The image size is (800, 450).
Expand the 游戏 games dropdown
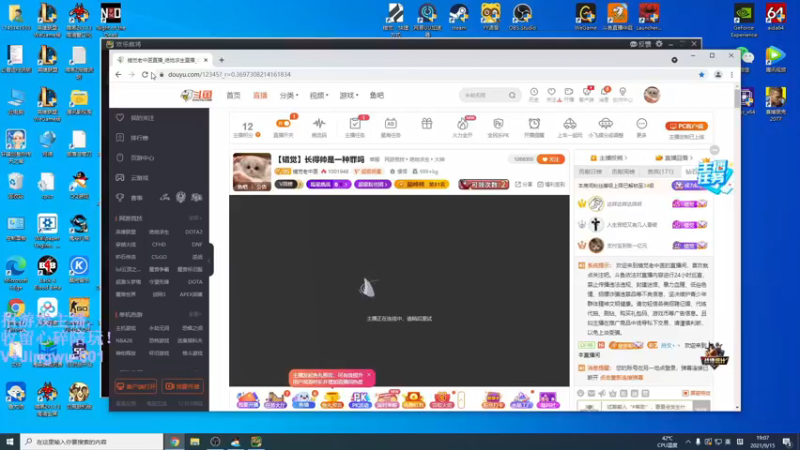(x=349, y=95)
